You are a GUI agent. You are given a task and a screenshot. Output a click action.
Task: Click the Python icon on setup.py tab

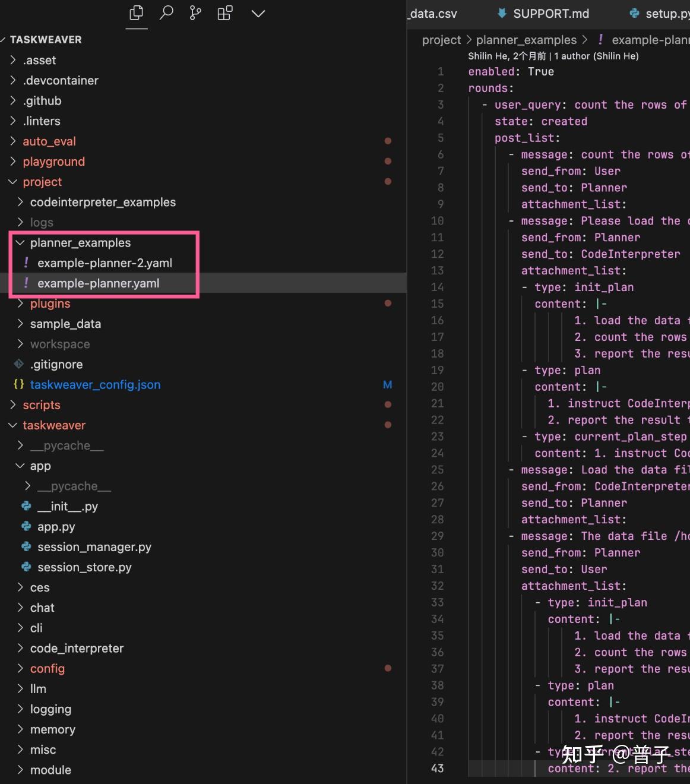(x=635, y=13)
